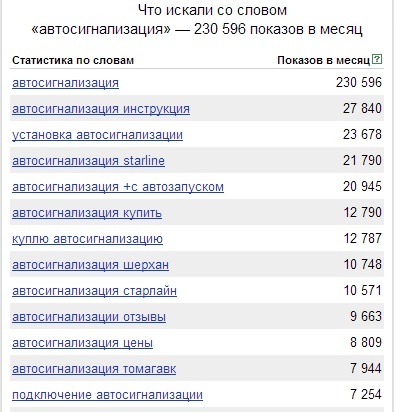Click автосигнализация старлайн link
This screenshot has width=398, height=412.
[94, 291]
